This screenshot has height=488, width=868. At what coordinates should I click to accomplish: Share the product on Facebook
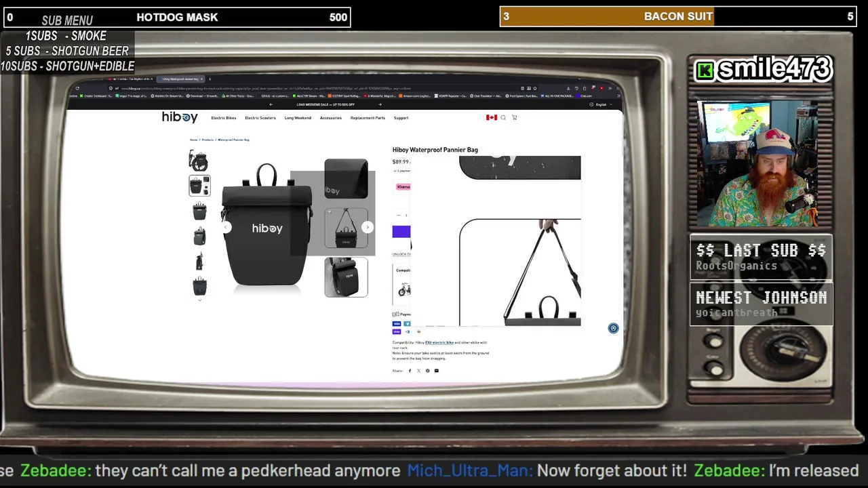[410, 371]
